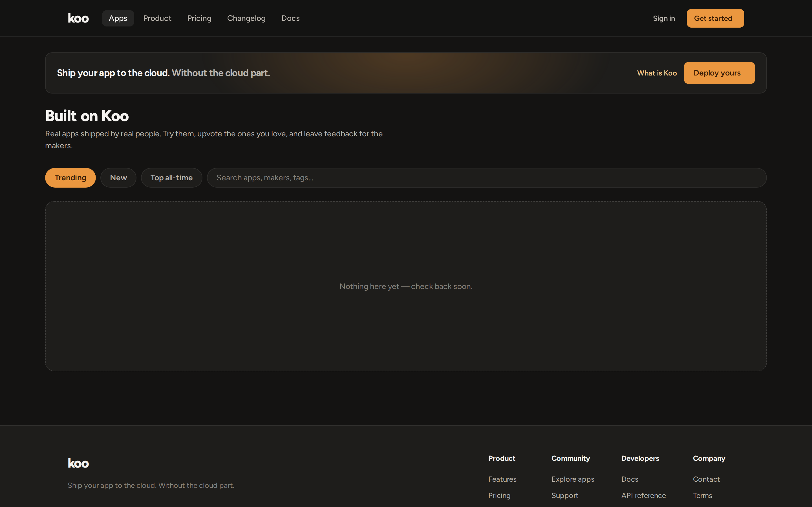
Task: Click the Contact footer link
Action: (706, 479)
